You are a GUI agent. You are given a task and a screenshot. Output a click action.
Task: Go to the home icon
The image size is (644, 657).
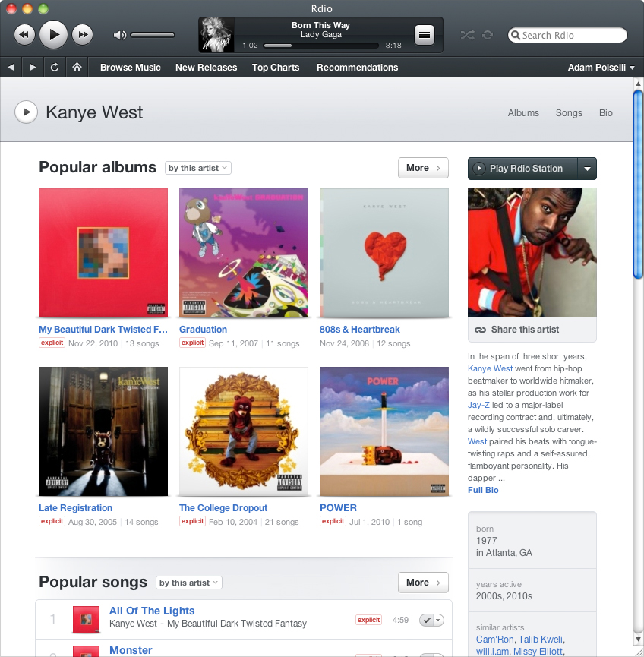(x=77, y=67)
